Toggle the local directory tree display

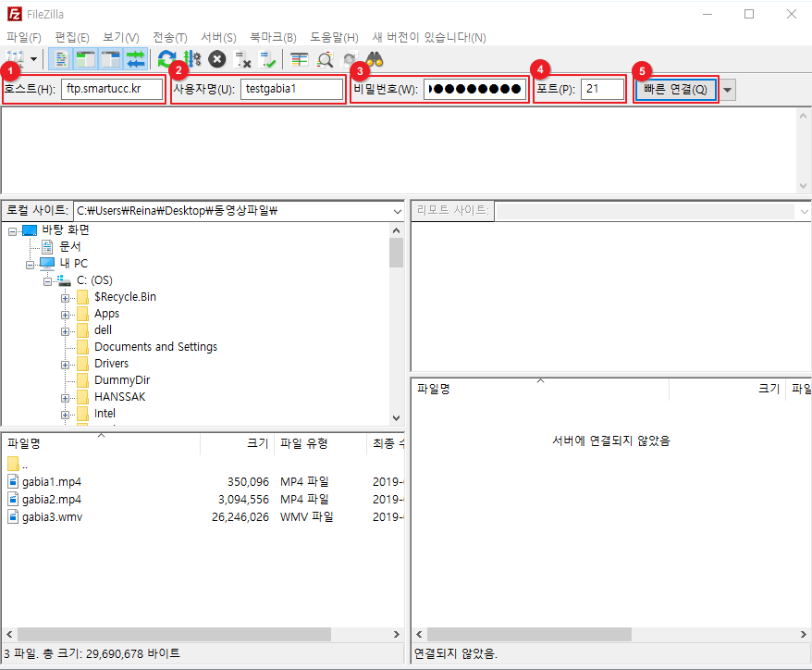click(86, 59)
